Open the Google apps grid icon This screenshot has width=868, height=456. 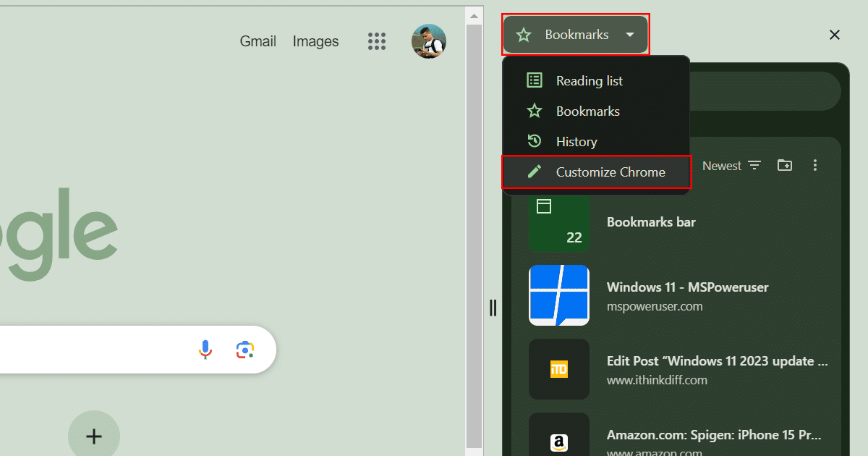377,41
